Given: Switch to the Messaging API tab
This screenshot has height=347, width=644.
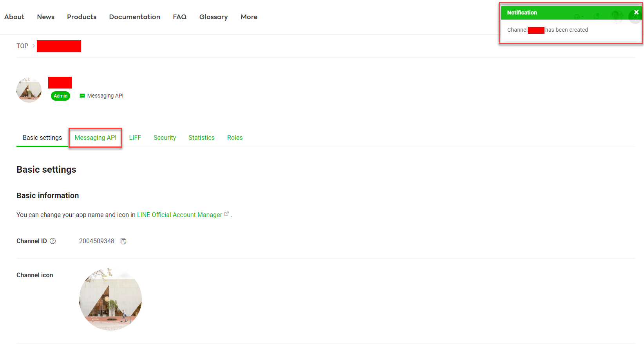Looking at the screenshot, I should coord(96,138).
